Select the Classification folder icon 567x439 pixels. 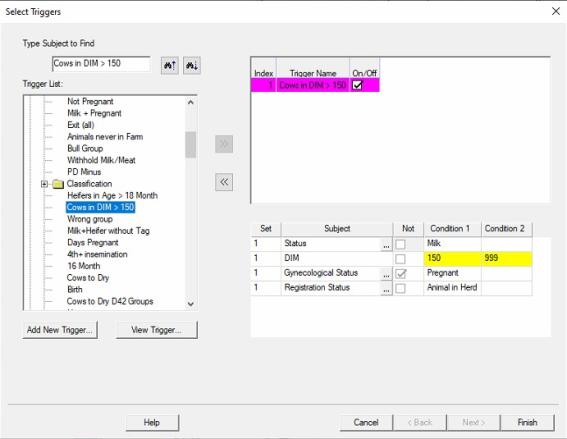[x=58, y=184]
